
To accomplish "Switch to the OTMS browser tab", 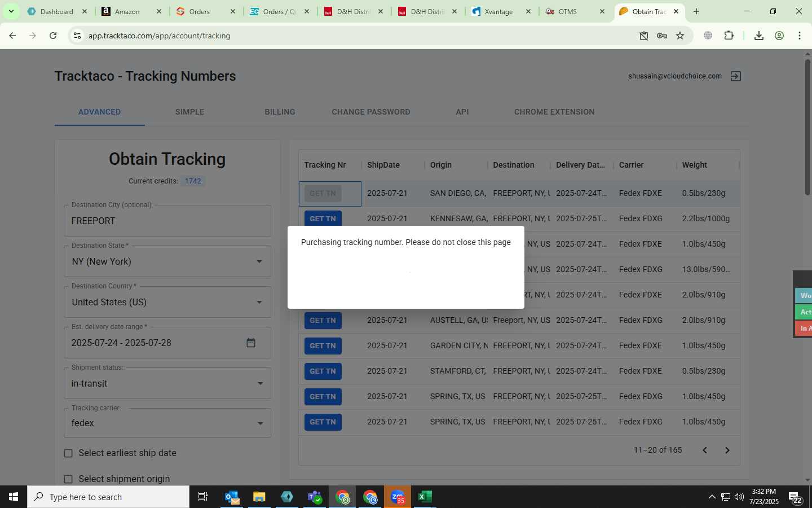I will pyautogui.click(x=576, y=11).
